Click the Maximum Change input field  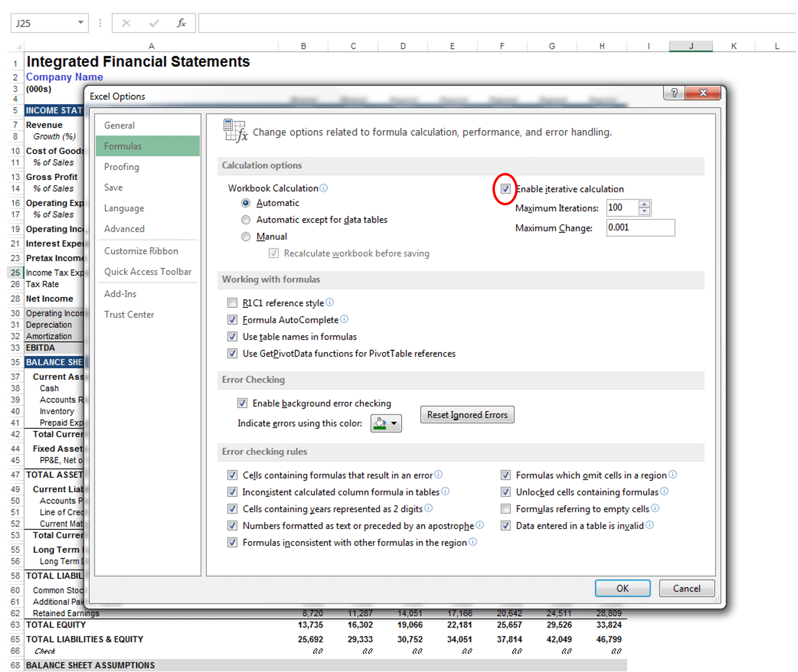[x=641, y=228]
